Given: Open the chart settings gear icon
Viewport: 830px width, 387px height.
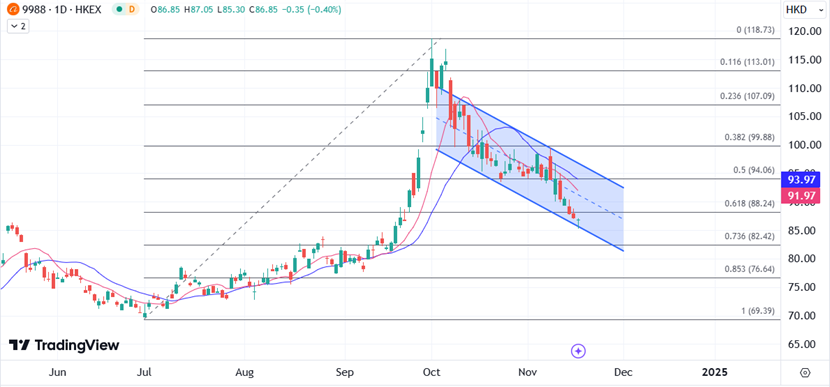Looking at the screenshot, I should 805,373.
